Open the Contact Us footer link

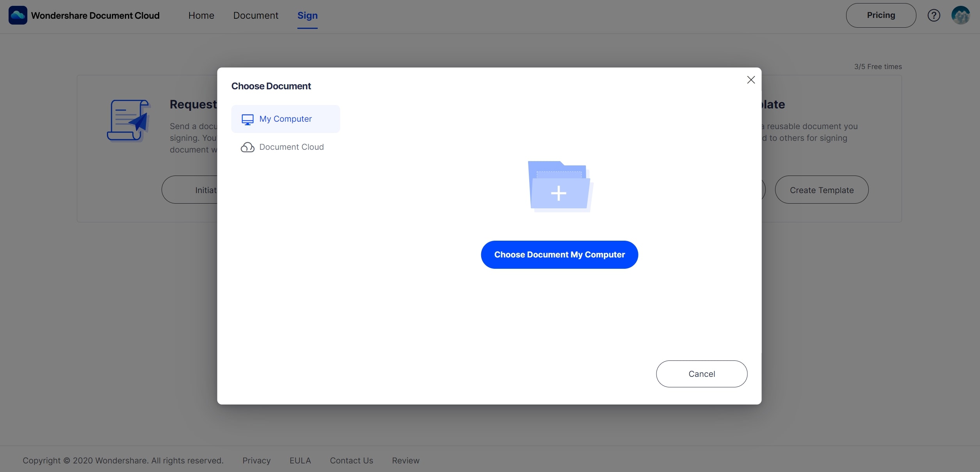(351, 460)
